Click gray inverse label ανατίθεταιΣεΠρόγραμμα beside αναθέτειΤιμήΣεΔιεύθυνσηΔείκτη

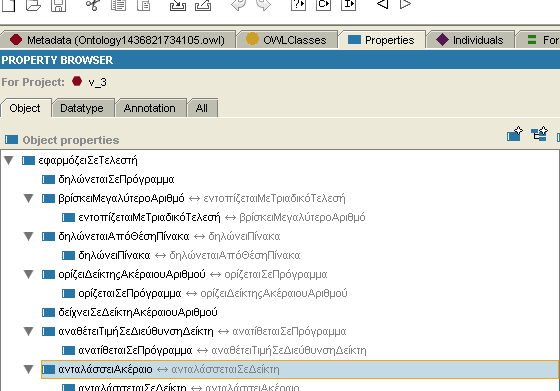[x=289, y=331]
